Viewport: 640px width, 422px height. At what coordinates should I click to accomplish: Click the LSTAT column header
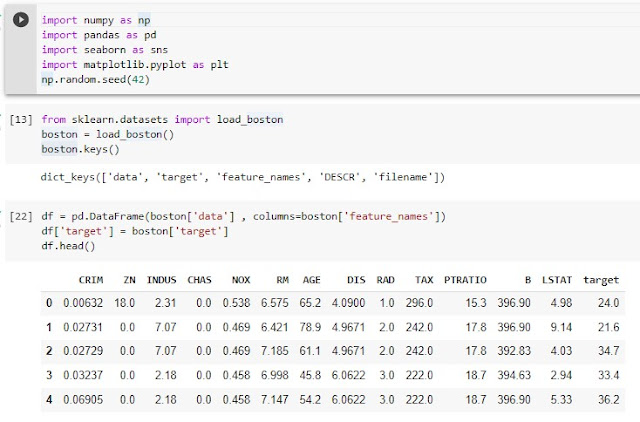point(559,280)
